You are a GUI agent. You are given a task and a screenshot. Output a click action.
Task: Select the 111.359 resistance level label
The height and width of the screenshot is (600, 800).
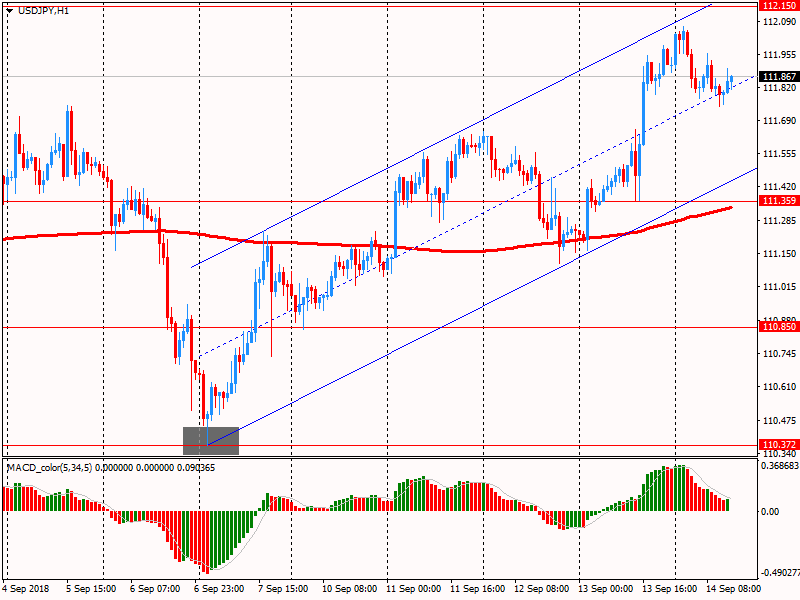coord(779,201)
